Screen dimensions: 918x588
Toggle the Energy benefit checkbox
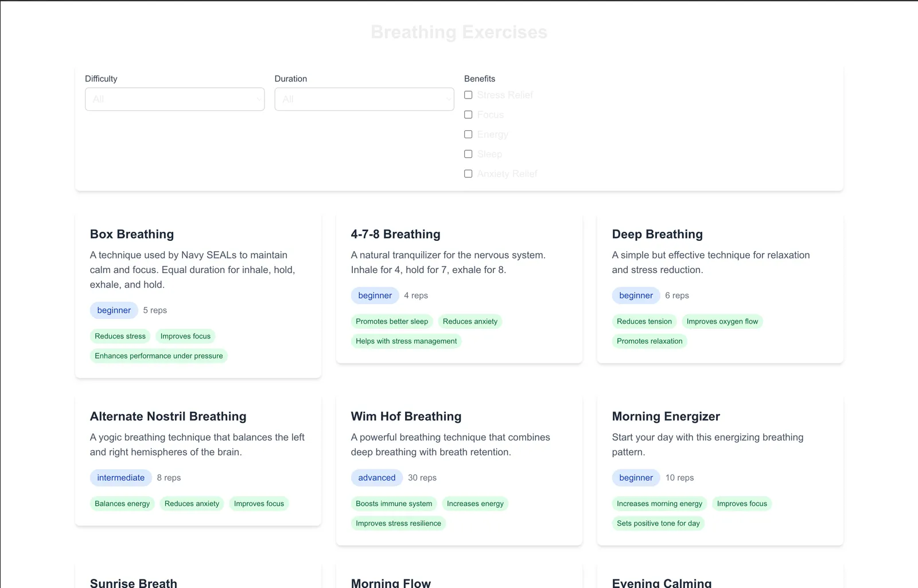click(x=468, y=134)
